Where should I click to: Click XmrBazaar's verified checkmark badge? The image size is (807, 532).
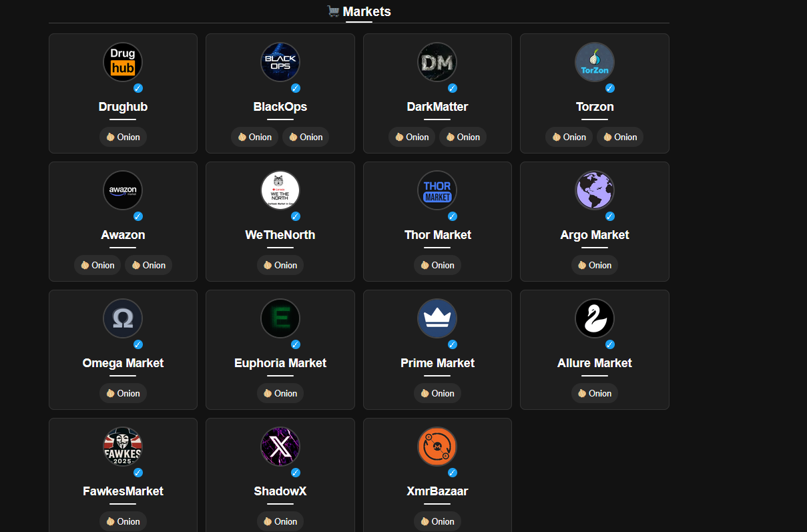[x=453, y=473]
